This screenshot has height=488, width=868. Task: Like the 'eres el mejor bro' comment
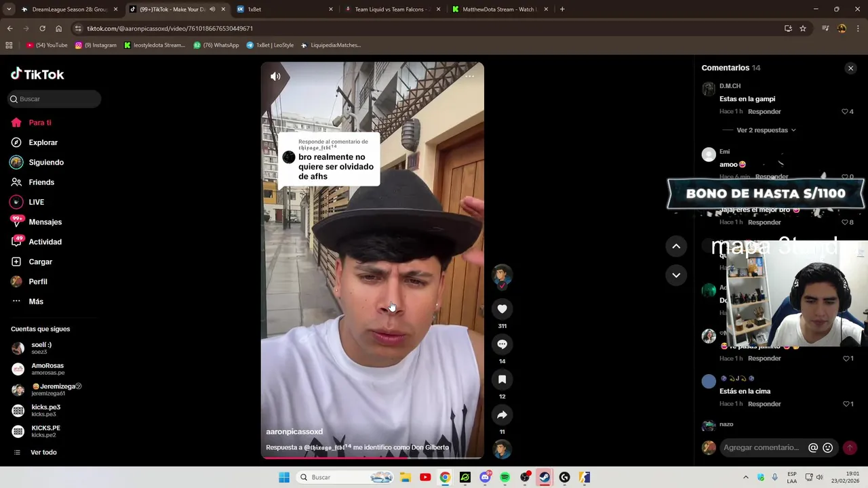[x=845, y=222]
